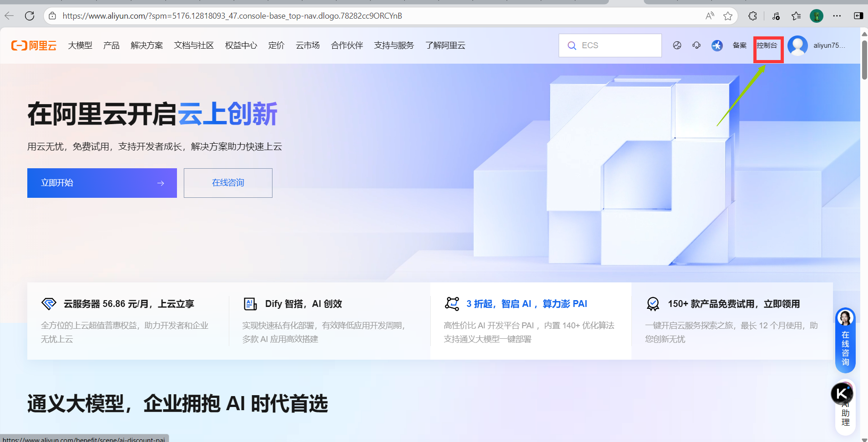Click the media music note toolbar icon
Image resolution: width=868 pixels, height=442 pixels.
point(776,16)
